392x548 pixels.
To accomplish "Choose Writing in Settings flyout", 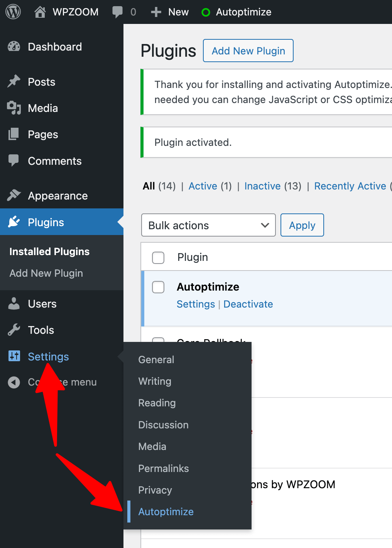I will point(155,381).
